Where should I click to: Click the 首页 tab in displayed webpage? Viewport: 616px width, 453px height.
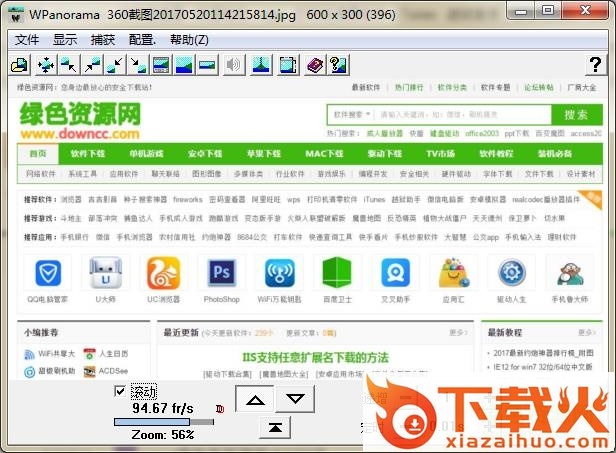click(38, 154)
